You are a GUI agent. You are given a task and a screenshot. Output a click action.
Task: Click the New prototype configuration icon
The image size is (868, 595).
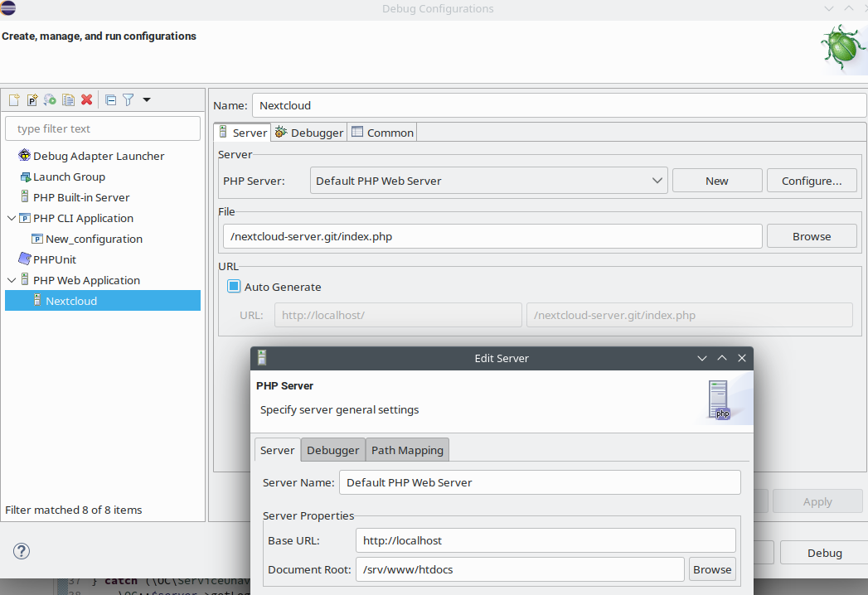(32, 99)
